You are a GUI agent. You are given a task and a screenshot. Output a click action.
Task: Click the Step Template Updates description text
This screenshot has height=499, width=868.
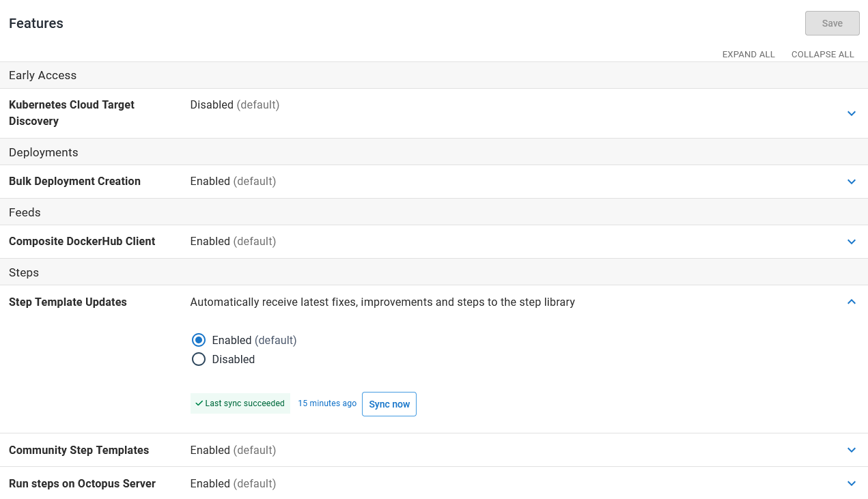(382, 302)
